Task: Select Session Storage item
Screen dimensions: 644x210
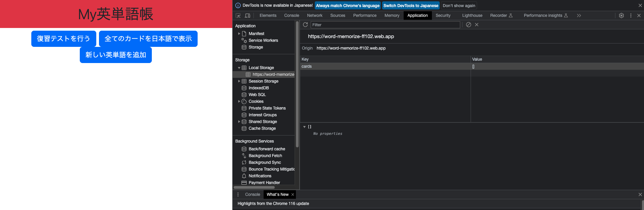Action: click(263, 81)
